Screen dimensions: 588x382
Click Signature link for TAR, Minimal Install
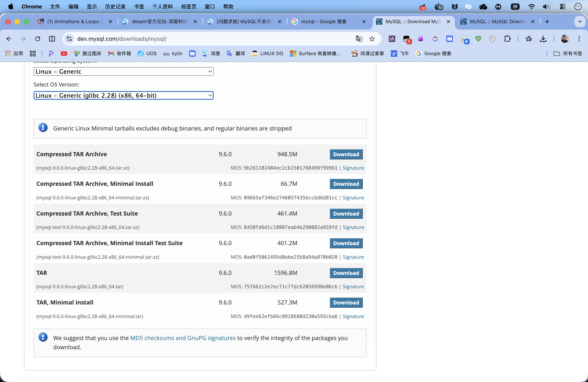(x=353, y=316)
